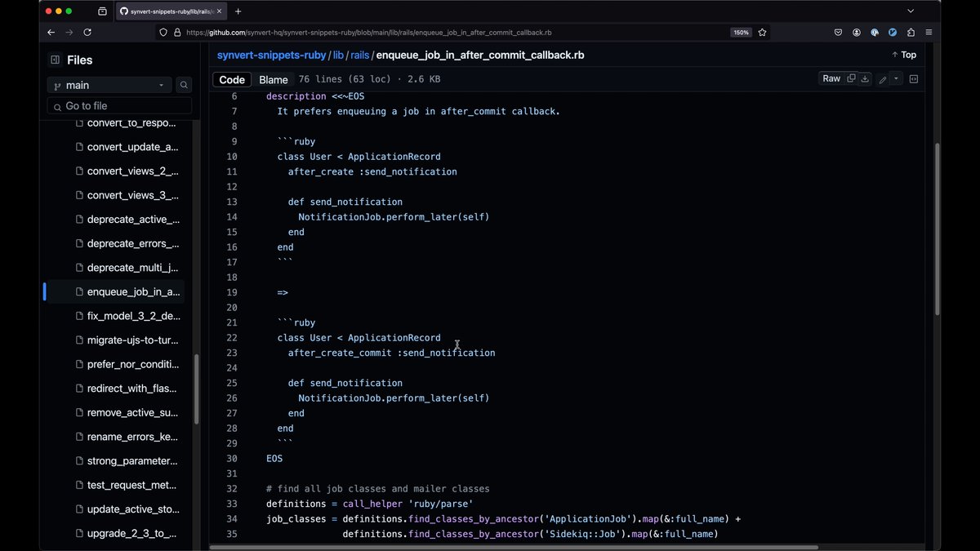
Task: Open Firefox View in tab bar
Action: [102, 11]
